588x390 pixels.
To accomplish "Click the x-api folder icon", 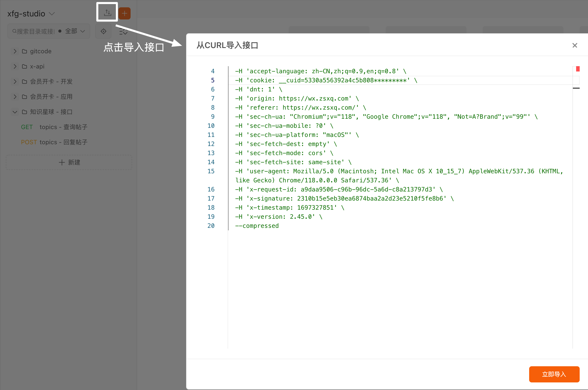I will click(24, 66).
